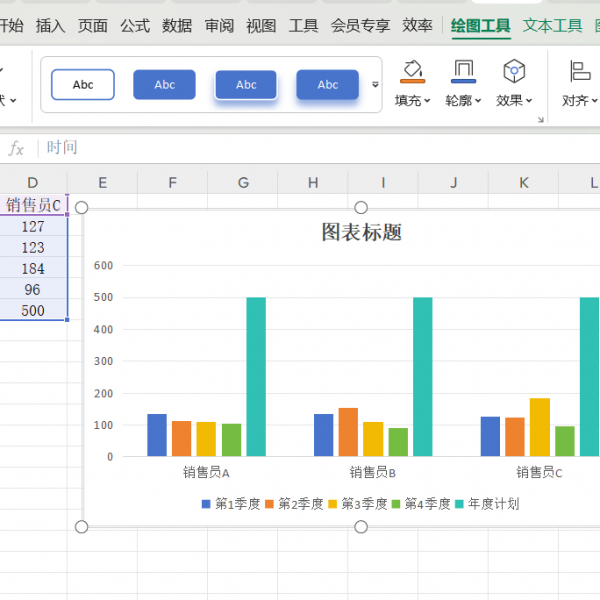
Task: Select the 图表标题 chart title
Action: (x=361, y=232)
